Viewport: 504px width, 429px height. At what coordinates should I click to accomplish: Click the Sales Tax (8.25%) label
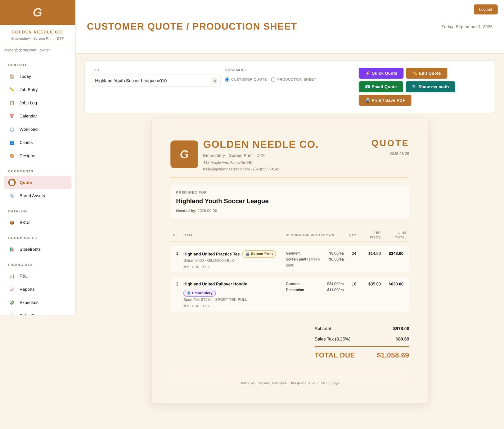click(x=332, y=339)
